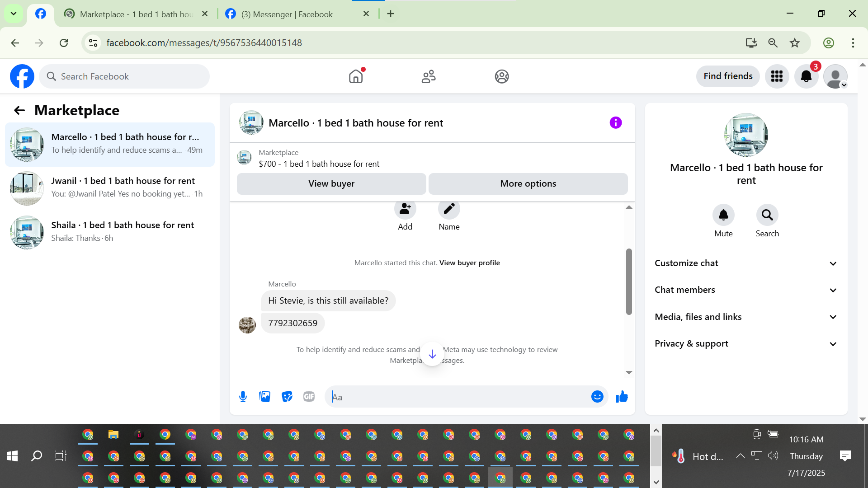Open Jwanil chat in Marketplace list

(x=110, y=188)
